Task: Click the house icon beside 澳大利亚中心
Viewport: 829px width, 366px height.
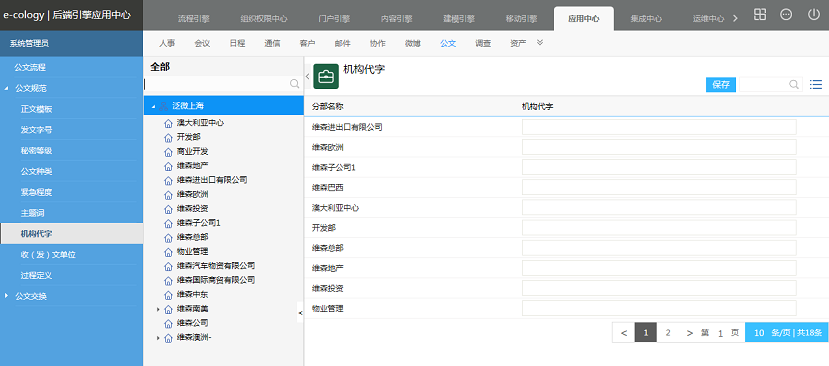Action: [169, 123]
